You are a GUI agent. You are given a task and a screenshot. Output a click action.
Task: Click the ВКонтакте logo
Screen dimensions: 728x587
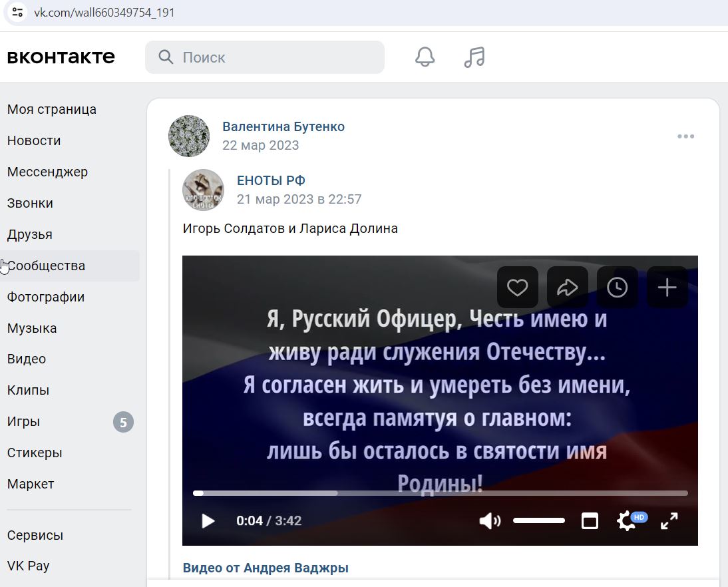[61, 57]
